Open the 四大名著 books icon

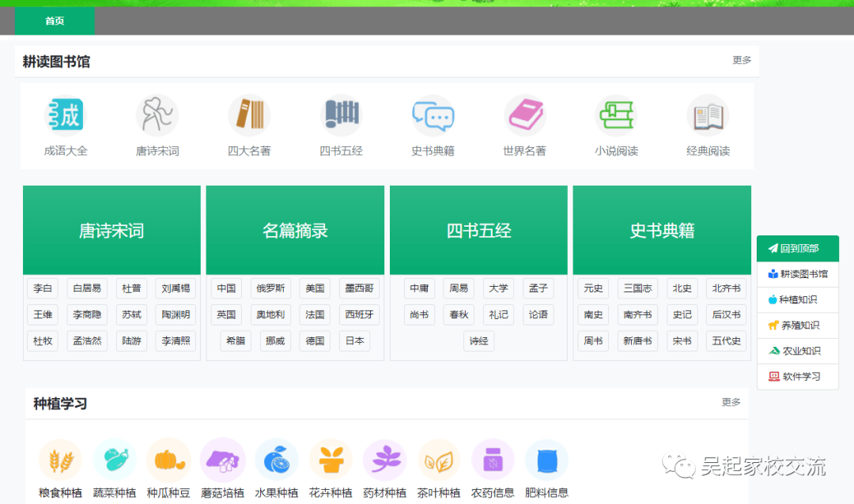click(x=249, y=116)
